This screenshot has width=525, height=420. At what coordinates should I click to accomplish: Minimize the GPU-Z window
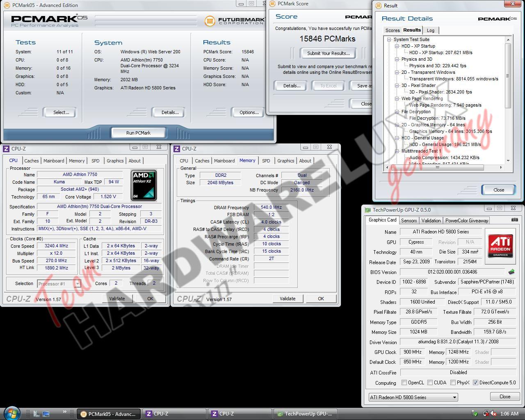click(488, 208)
